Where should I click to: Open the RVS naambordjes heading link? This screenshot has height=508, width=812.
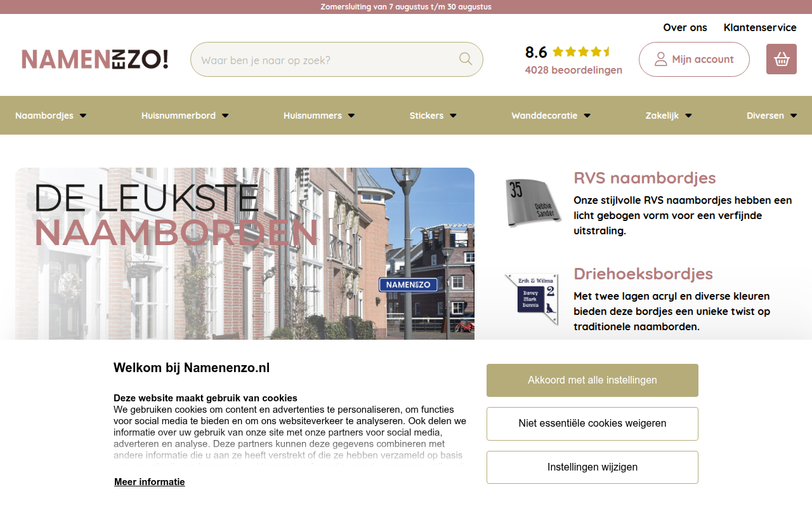coord(645,178)
